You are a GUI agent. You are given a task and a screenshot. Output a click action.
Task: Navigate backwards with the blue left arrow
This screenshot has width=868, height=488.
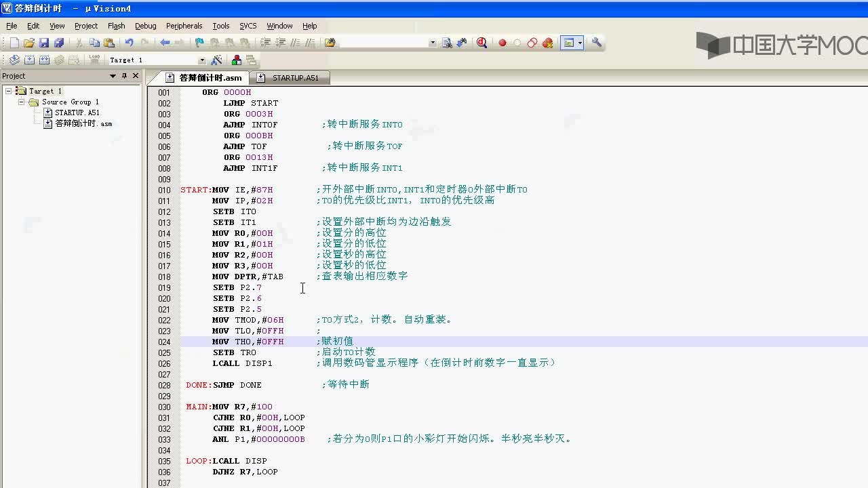tap(165, 43)
